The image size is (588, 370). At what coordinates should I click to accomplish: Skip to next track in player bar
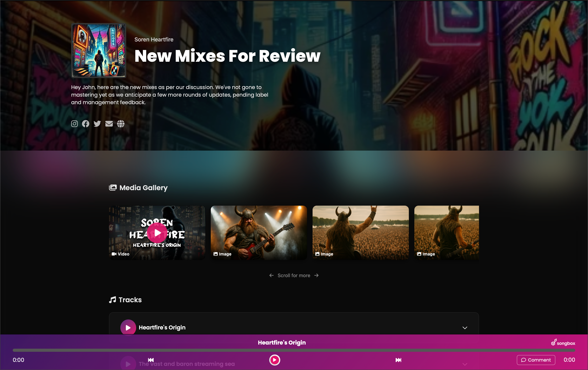[398, 360]
